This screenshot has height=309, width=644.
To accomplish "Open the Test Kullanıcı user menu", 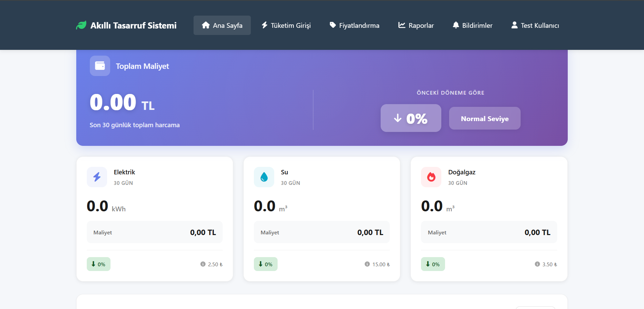I will 535,25.
